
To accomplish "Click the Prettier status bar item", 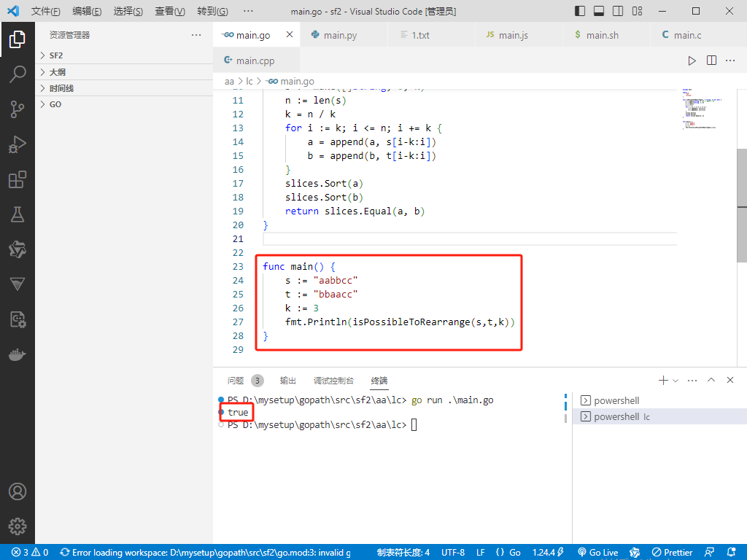I will 672,553.
